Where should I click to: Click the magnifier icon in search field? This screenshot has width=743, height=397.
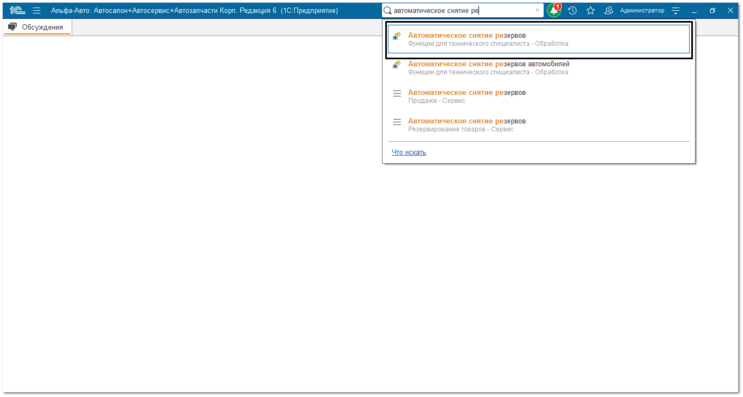[388, 10]
